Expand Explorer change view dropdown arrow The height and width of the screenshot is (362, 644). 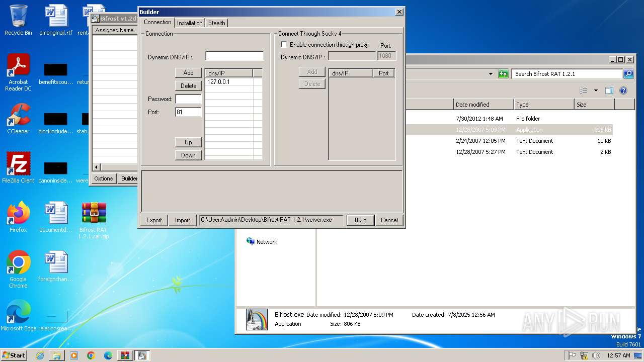[x=596, y=90]
